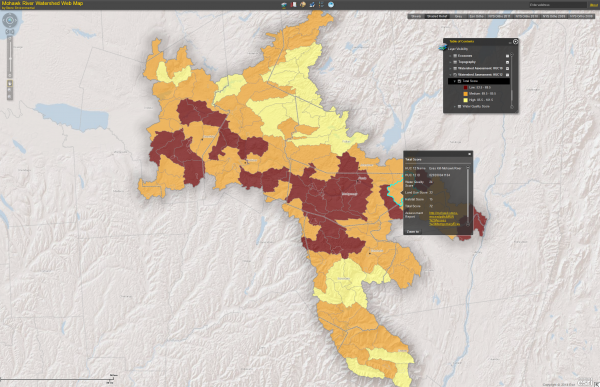Viewport: 600px width, 387px height.
Task: Toggle the Water Quality Score sublayer checkbox
Action: pos(460,106)
